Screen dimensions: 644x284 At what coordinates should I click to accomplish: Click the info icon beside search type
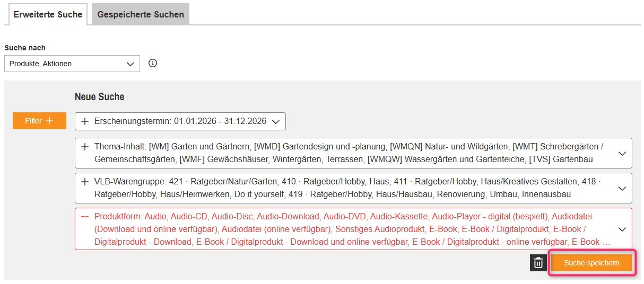click(x=153, y=64)
